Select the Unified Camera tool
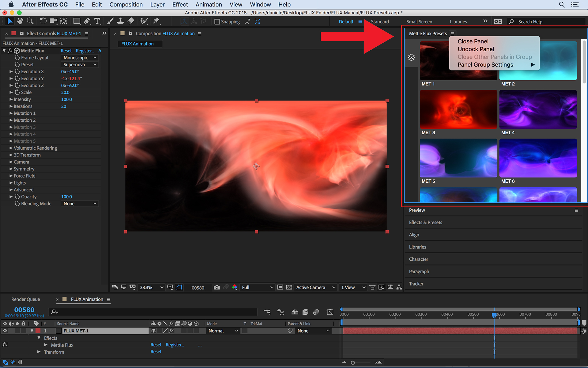The width and height of the screenshot is (588, 368). pos(54,21)
